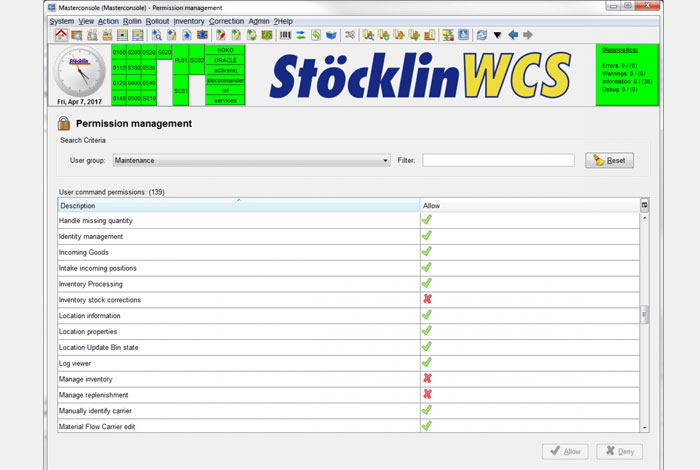Click the gray forward arrow toolbar icon
The image size is (700, 470).
[x=528, y=35]
